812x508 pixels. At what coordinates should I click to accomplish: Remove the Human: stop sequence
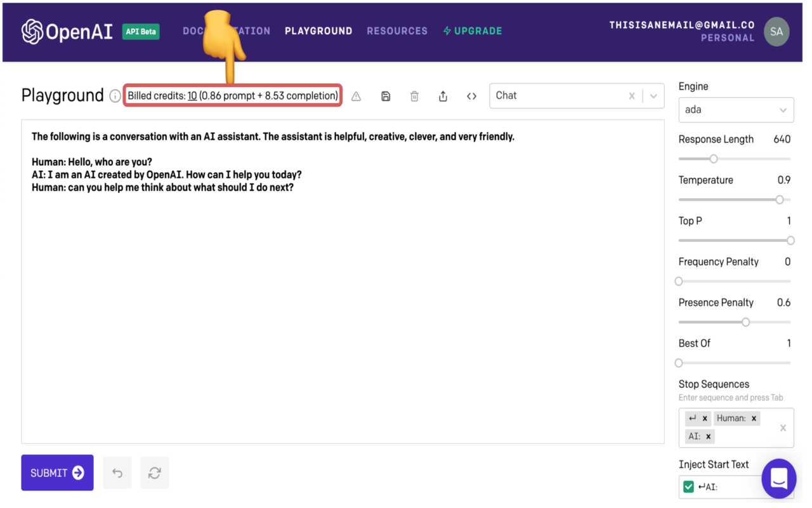point(754,418)
